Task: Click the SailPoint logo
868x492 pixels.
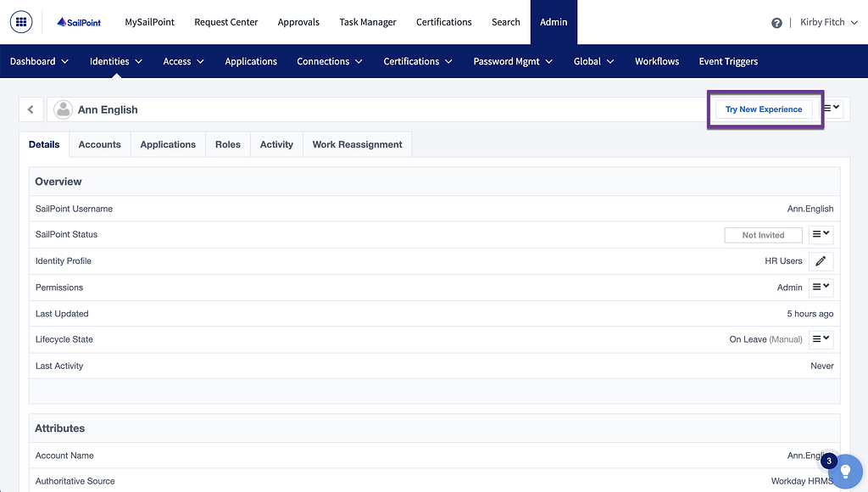Action: click(x=78, y=22)
